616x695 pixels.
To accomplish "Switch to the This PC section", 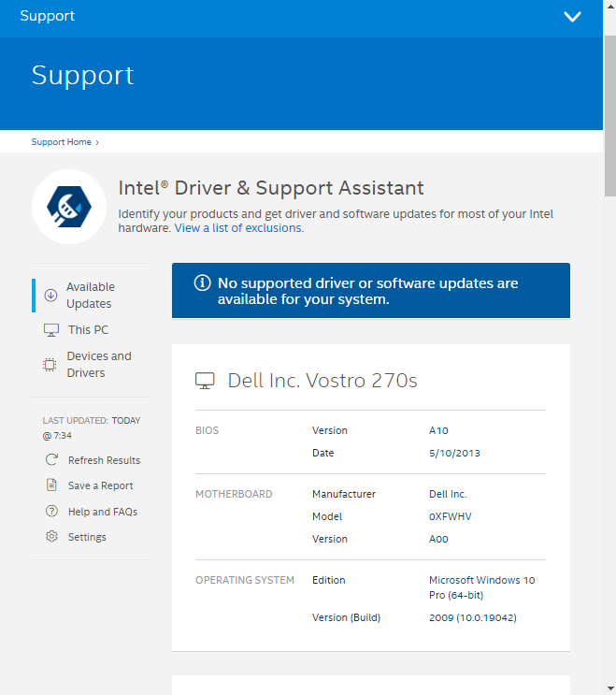I will click(88, 330).
